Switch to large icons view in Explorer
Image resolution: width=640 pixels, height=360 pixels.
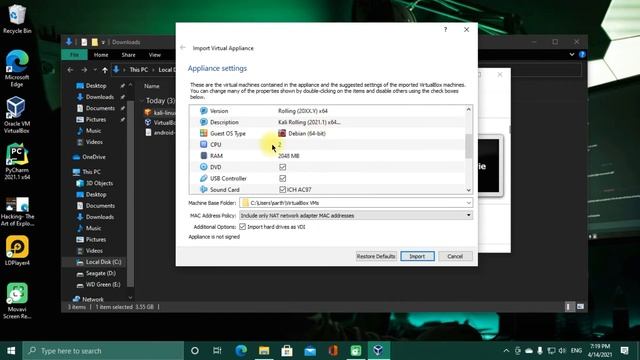tap(580, 307)
